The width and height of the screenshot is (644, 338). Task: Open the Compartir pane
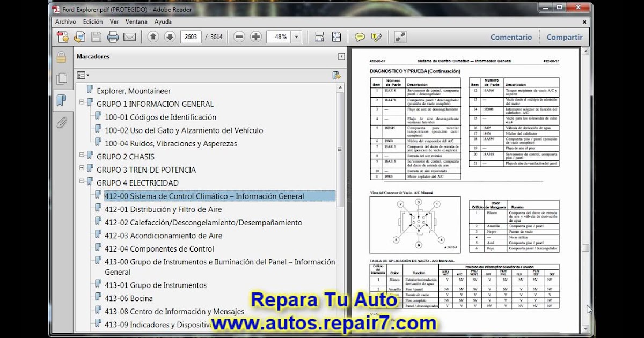(x=565, y=37)
